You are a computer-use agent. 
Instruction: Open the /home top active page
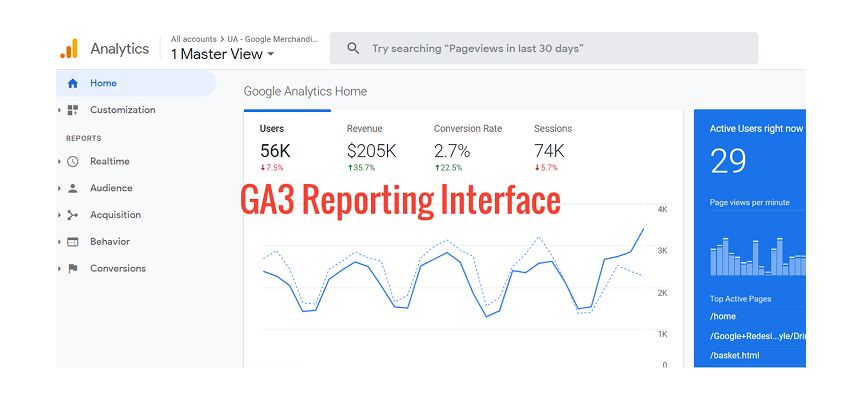[x=723, y=317]
